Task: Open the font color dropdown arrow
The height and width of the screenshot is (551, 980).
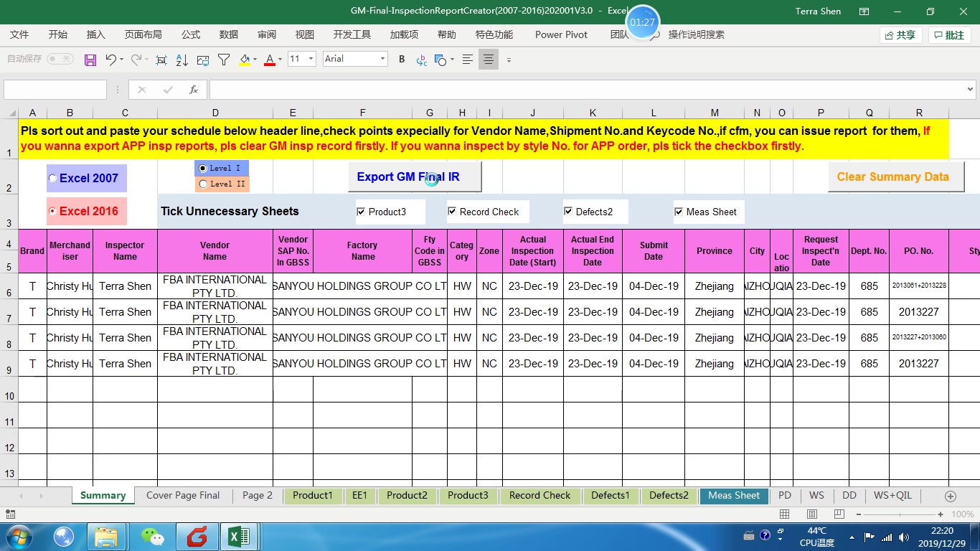Action: tap(280, 59)
